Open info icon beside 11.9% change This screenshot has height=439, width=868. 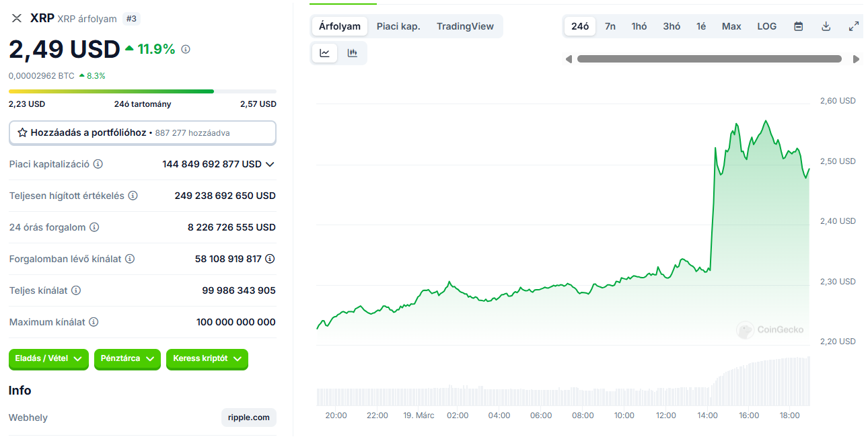pyautogui.click(x=186, y=49)
